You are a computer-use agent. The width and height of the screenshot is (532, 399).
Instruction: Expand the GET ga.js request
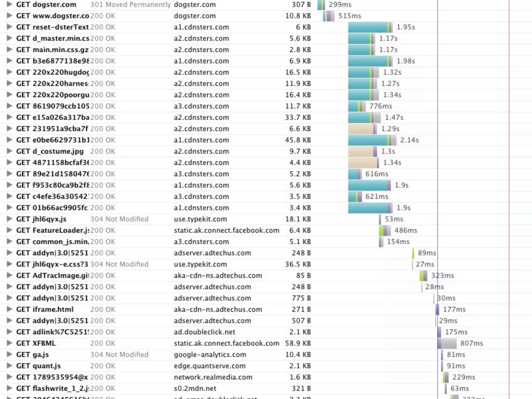pyautogui.click(x=9, y=355)
